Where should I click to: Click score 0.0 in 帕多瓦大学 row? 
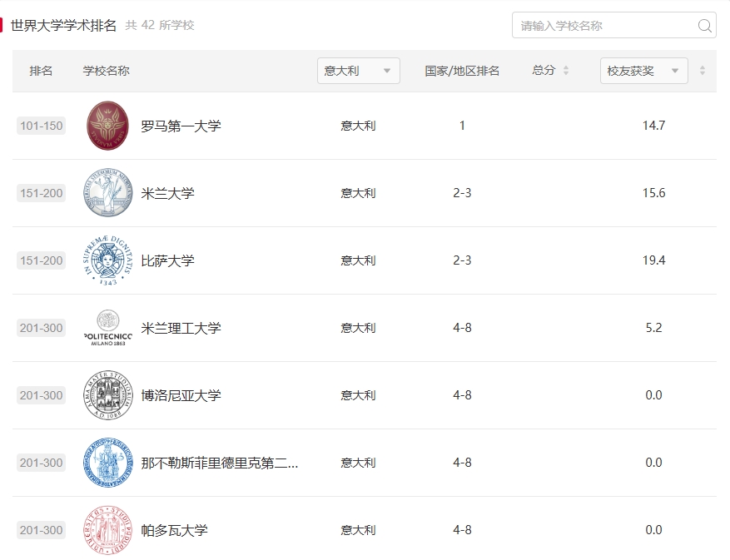tap(653, 530)
